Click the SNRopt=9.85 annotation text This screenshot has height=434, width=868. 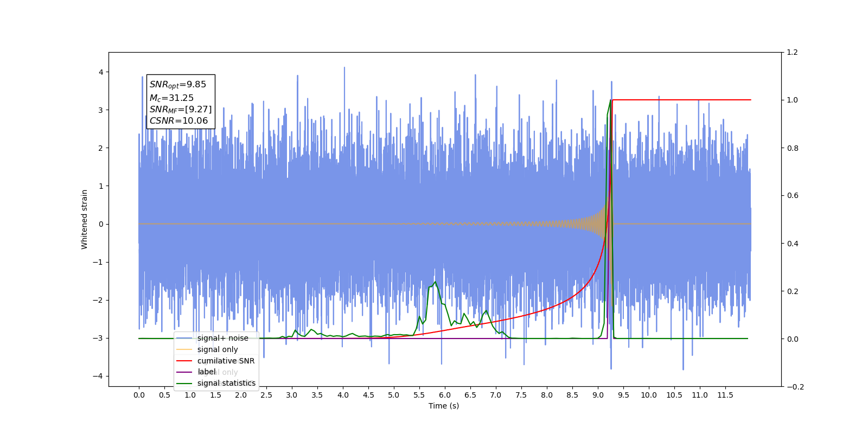click(178, 85)
